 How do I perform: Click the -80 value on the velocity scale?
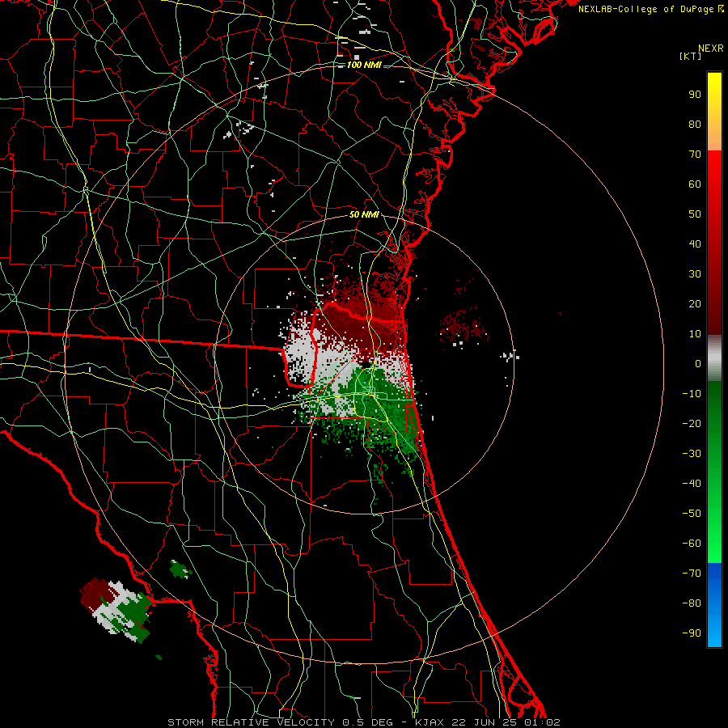tap(692, 603)
